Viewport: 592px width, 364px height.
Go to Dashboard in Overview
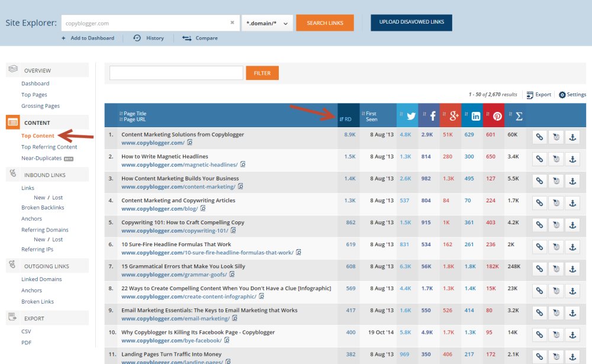(35, 83)
